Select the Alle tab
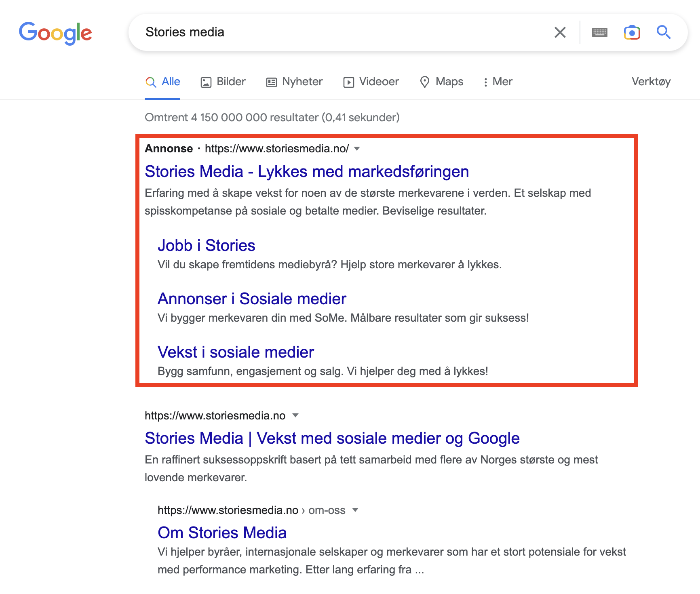The width and height of the screenshot is (700, 594). pyautogui.click(x=162, y=82)
